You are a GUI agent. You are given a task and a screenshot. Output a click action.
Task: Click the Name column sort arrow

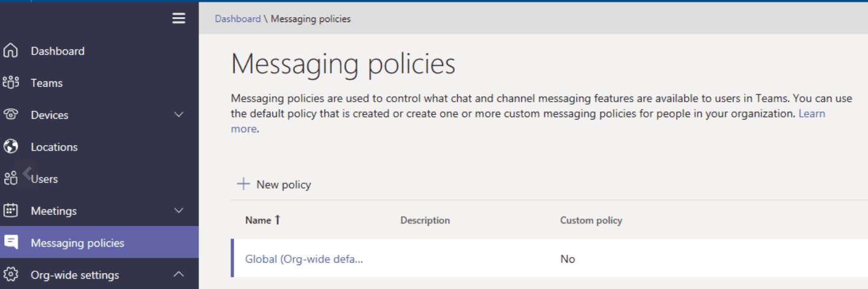click(278, 220)
